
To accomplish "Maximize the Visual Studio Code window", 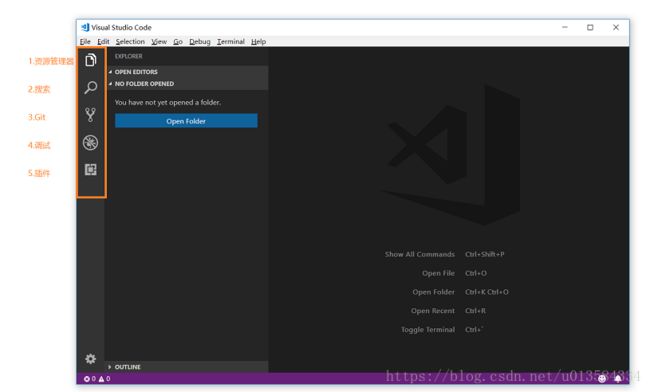I will tap(590, 27).
